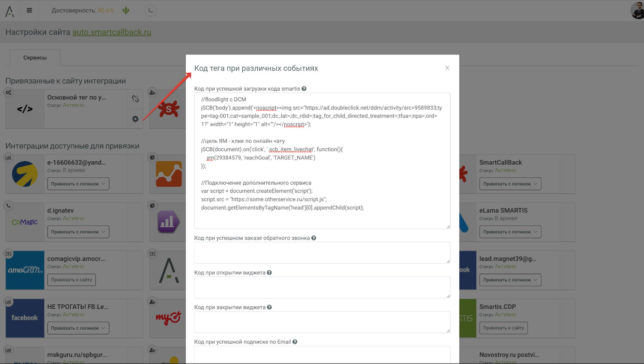Click help icon near открытии виджета label
644x364 pixels.
tap(269, 273)
